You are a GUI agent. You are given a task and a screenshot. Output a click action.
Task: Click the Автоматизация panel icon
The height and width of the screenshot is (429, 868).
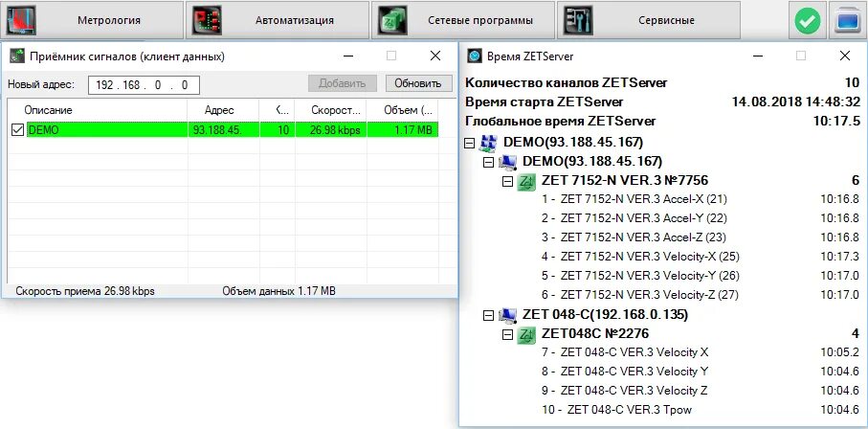207,20
